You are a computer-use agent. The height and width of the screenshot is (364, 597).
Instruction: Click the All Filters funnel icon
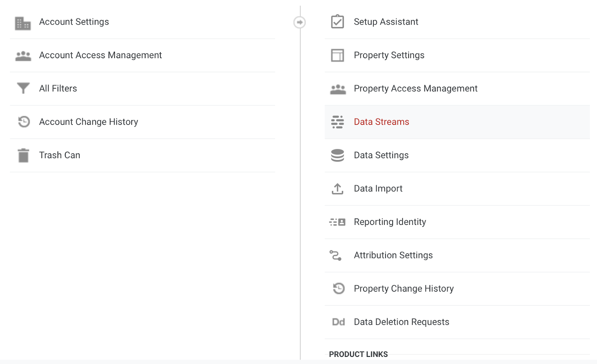click(23, 88)
